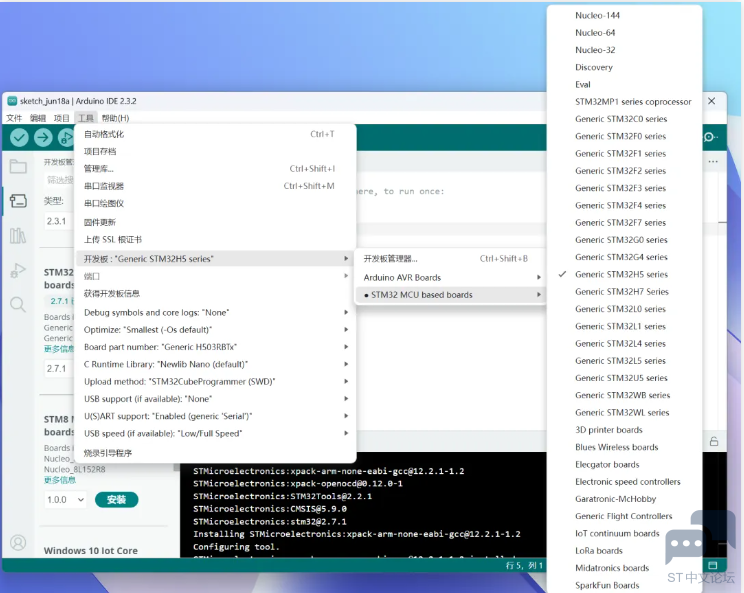Select Generic STM32H7 Series
The image size is (744, 593).
624,291
